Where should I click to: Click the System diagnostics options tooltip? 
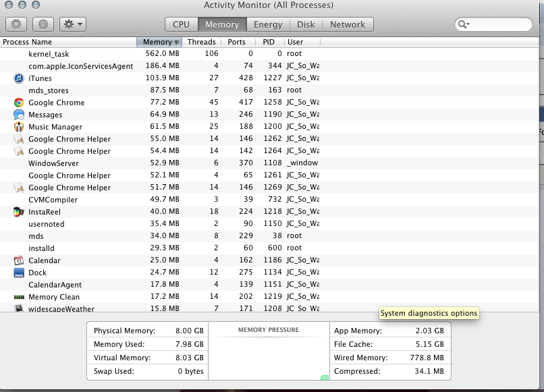click(429, 313)
